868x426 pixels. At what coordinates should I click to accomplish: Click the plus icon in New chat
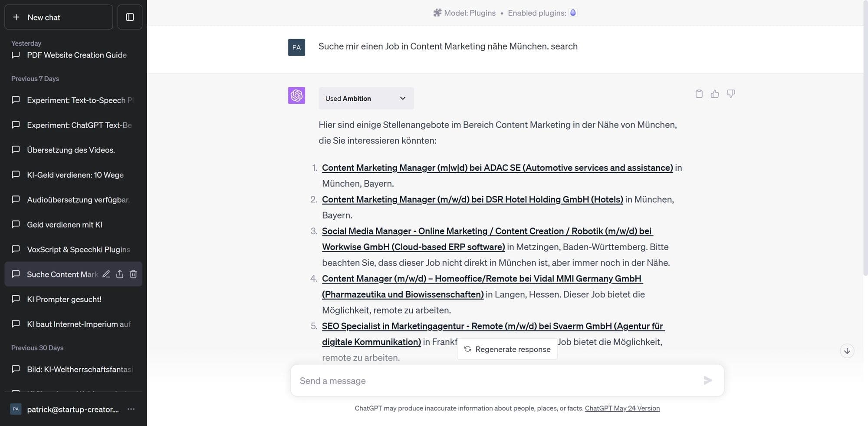click(x=16, y=17)
